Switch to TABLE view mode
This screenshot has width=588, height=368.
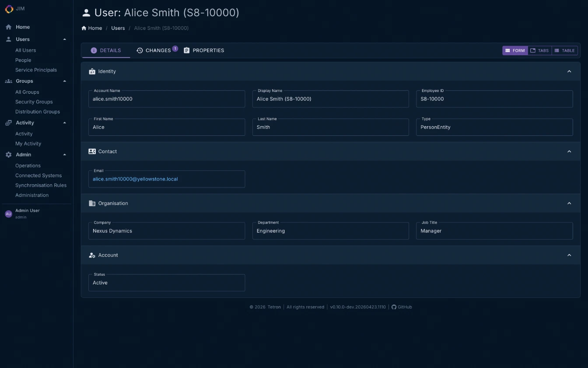point(564,50)
